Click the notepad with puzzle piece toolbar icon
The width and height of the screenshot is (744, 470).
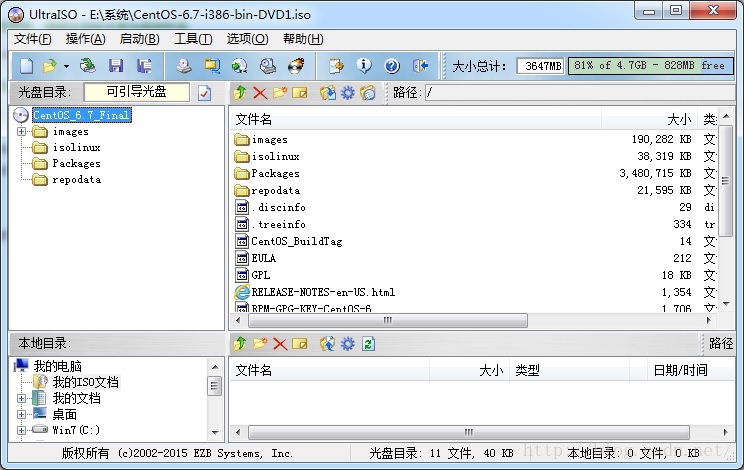(336, 66)
